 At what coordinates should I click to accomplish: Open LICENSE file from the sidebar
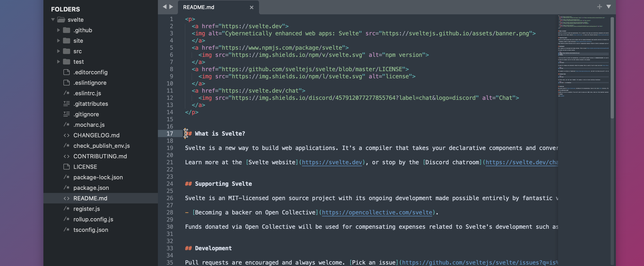(x=85, y=167)
